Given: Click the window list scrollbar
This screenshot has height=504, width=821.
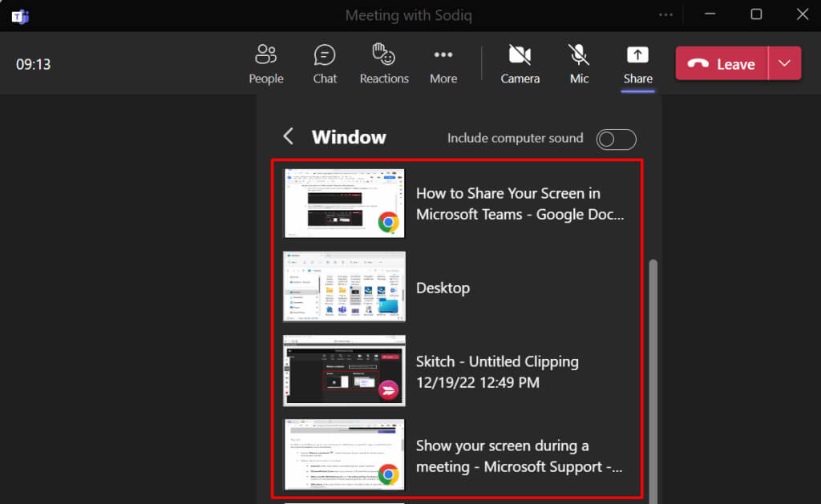Looking at the screenshot, I should tap(653, 381).
